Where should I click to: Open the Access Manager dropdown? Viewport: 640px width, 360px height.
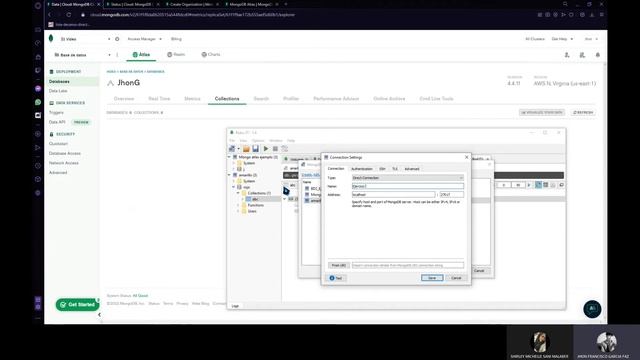144,39
